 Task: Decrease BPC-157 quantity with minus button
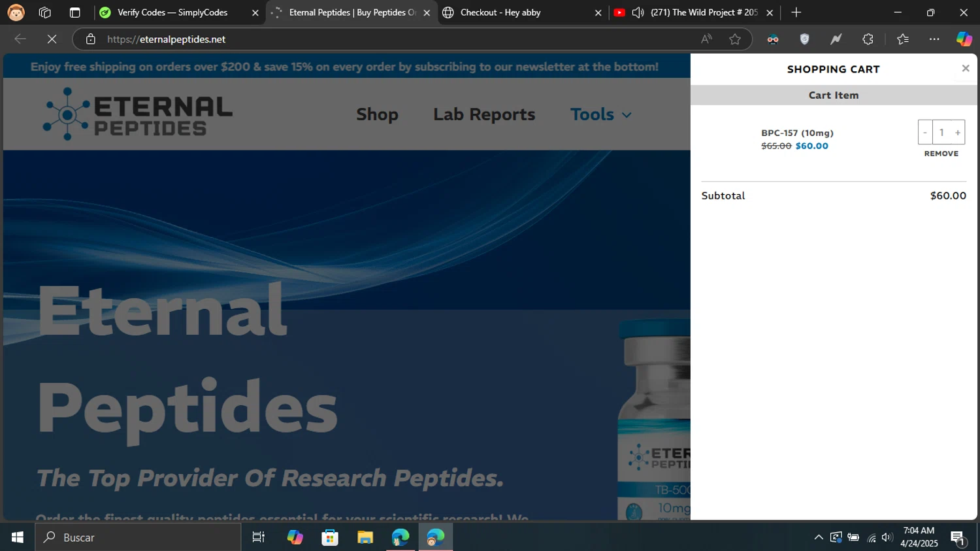pyautogui.click(x=925, y=133)
